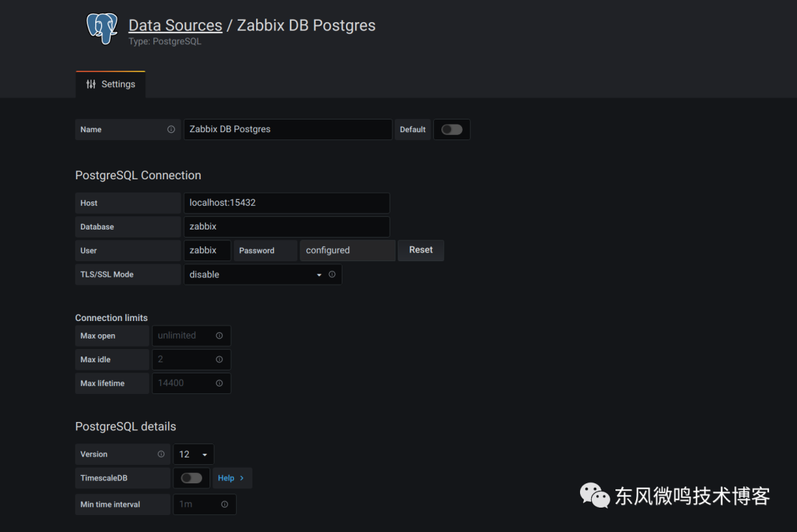Focus the data source Name field

(288, 129)
